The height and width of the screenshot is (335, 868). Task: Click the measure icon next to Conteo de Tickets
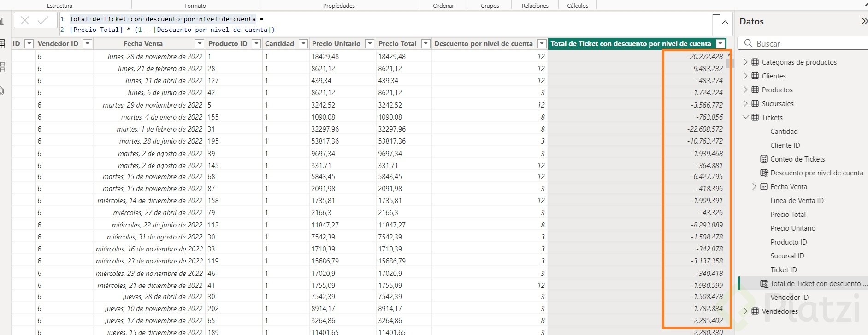pyautogui.click(x=764, y=159)
